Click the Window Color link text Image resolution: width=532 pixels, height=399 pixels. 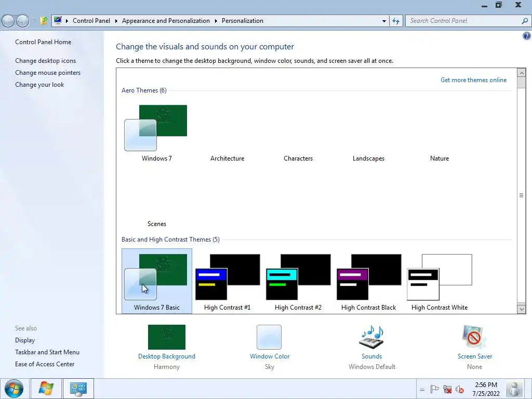[x=270, y=356]
